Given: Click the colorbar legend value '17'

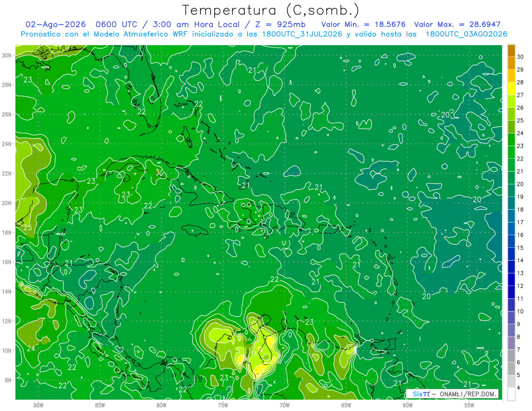Looking at the screenshot, I should 520,222.
